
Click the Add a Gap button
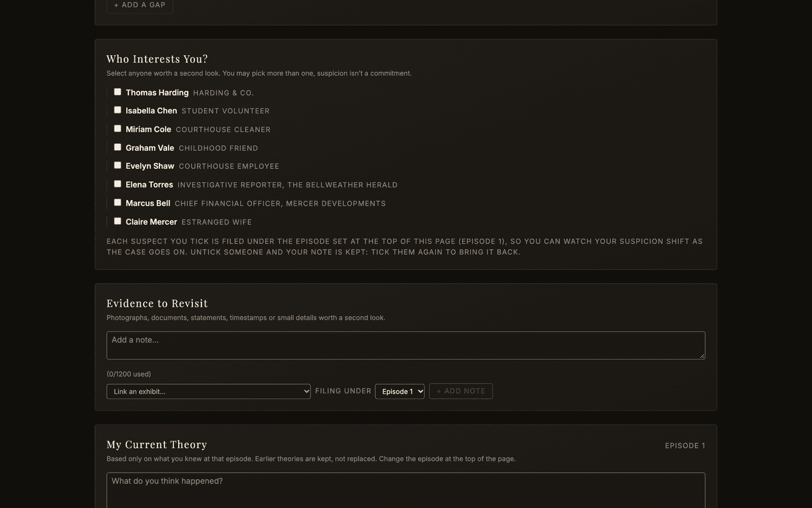point(140,5)
